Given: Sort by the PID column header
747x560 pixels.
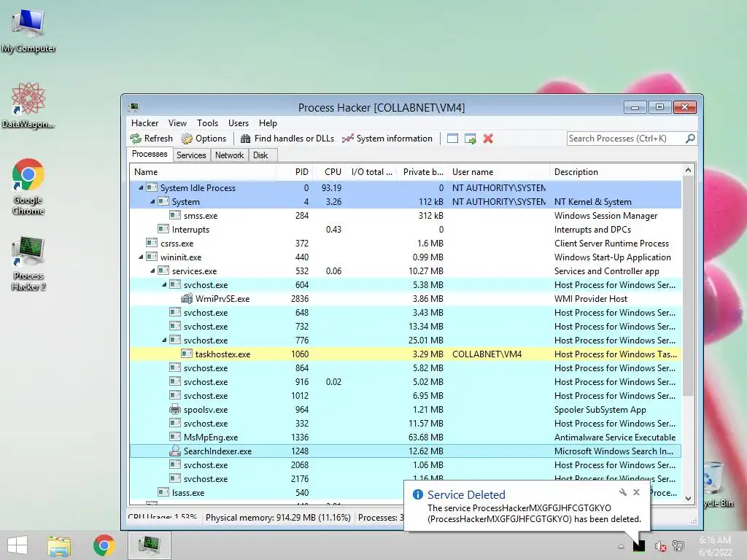Looking at the screenshot, I should pos(295,172).
